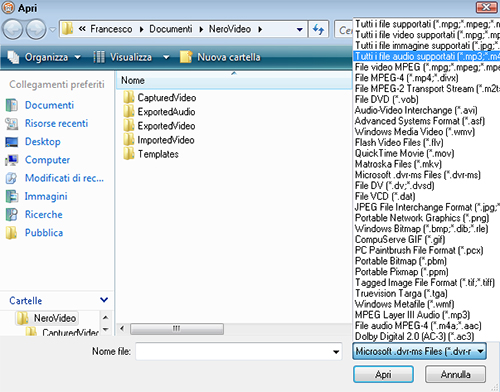
Task: Expand arrow after Francesco in path
Action: 141,29
